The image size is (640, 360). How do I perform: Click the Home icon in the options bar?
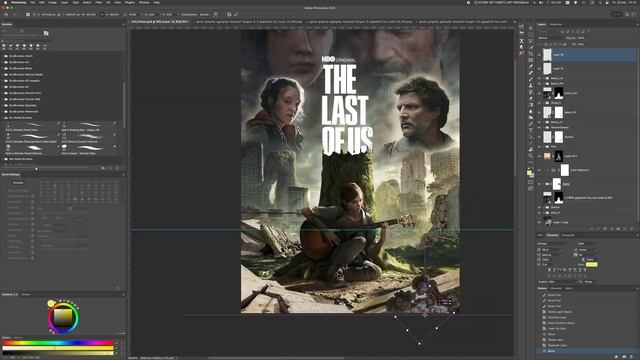[6, 14]
